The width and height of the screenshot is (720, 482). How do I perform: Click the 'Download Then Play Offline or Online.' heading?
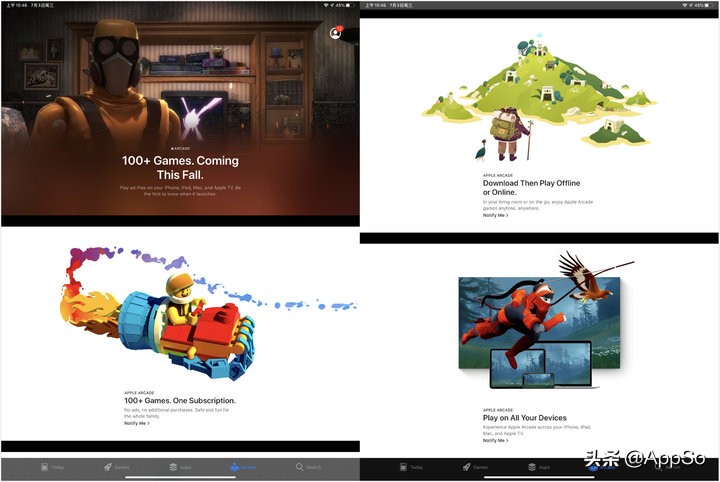[531, 187]
